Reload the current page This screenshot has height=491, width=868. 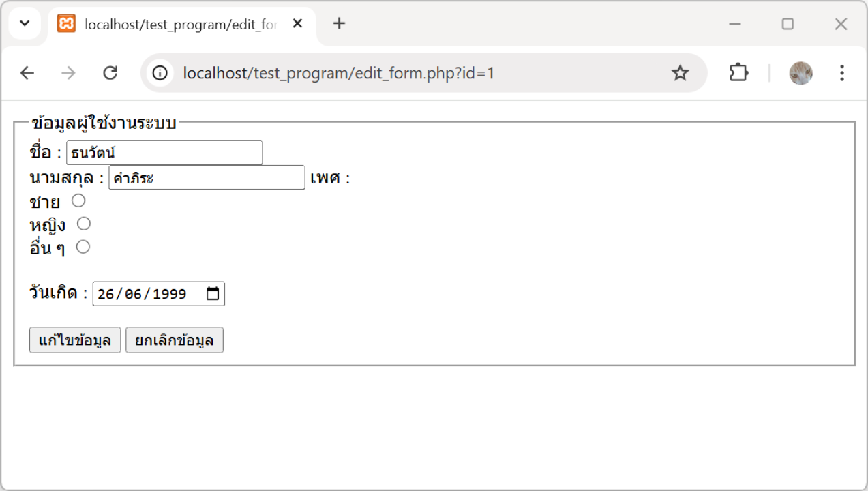(110, 73)
